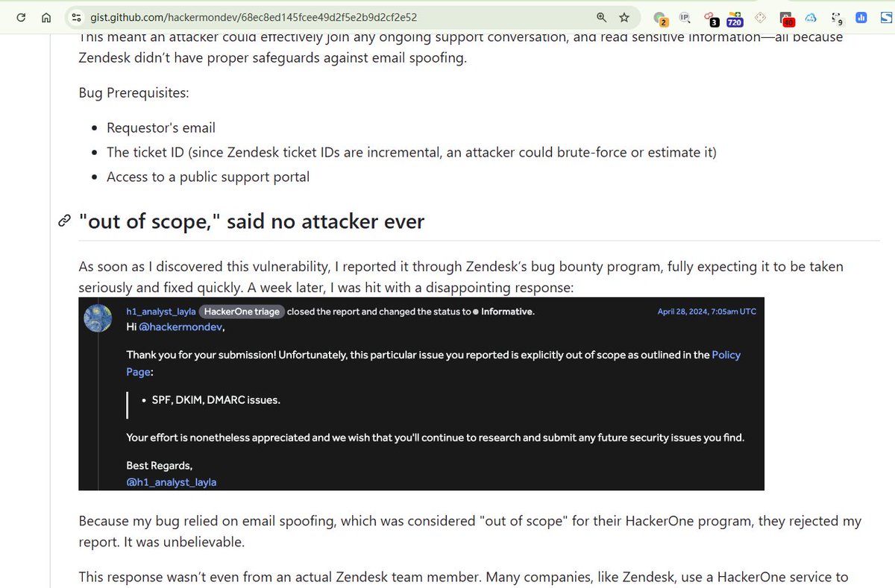Click the @hackermondev mention
This screenshot has height=588, width=895.
(180, 326)
